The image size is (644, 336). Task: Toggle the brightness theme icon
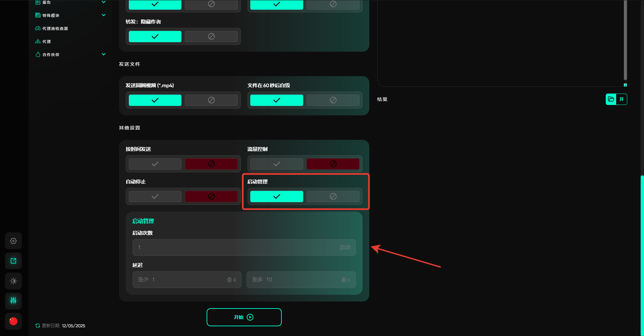tap(13, 281)
